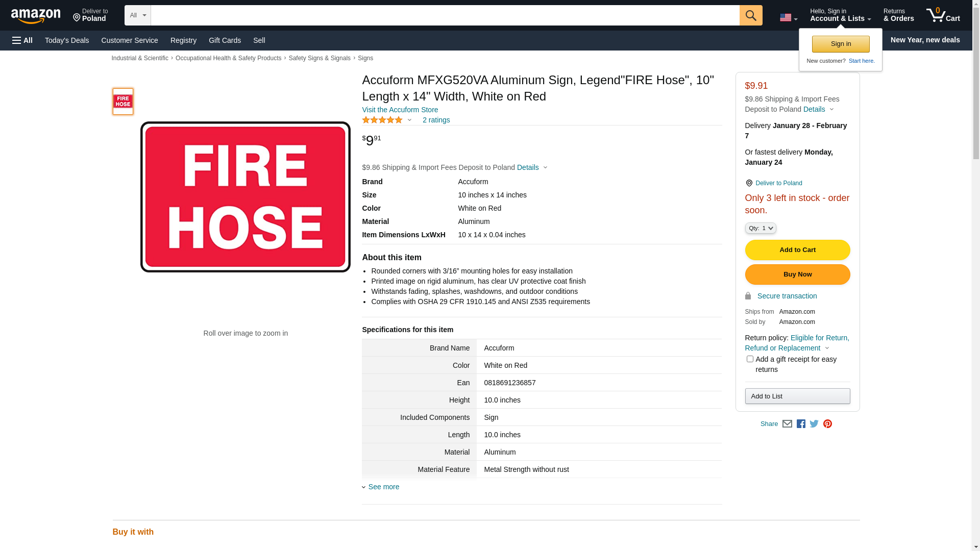Share product on Pinterest

(827, 424)
